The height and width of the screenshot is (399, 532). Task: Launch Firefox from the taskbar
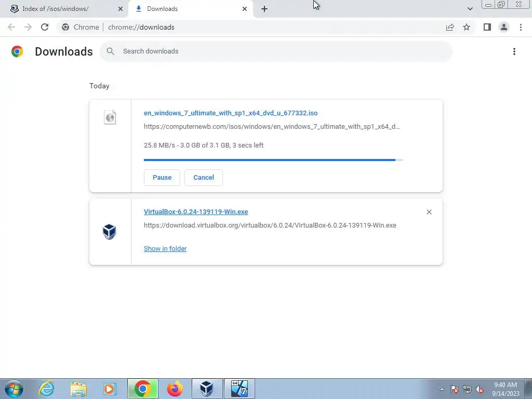[175, 389]
